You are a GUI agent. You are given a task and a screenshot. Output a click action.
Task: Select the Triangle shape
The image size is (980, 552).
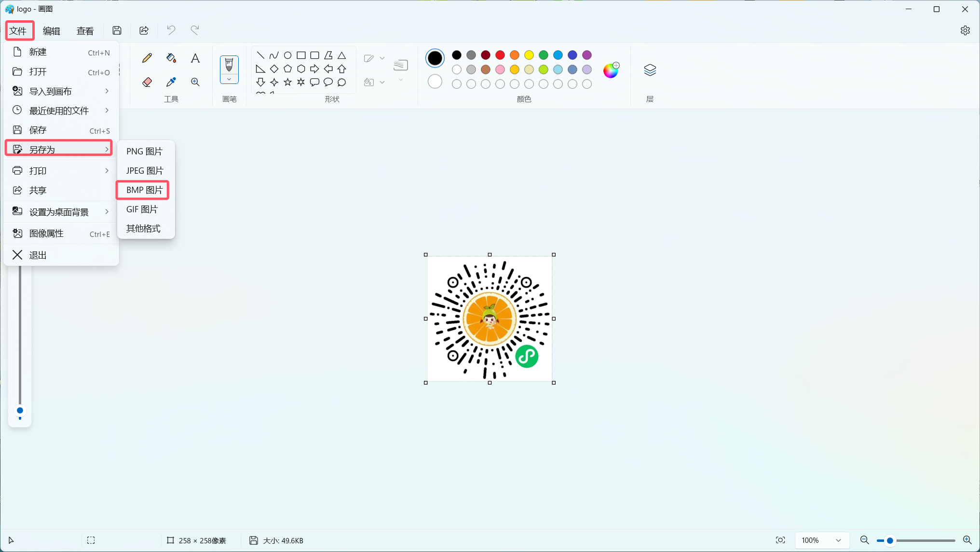pos(341,55)
